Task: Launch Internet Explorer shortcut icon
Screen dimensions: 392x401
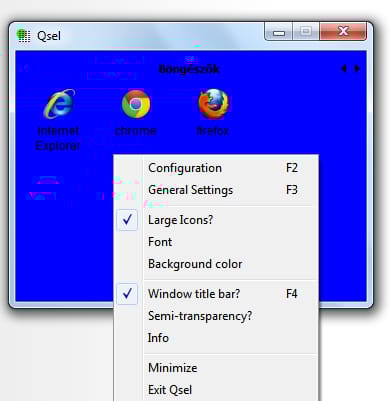Action: pos(59,104)
